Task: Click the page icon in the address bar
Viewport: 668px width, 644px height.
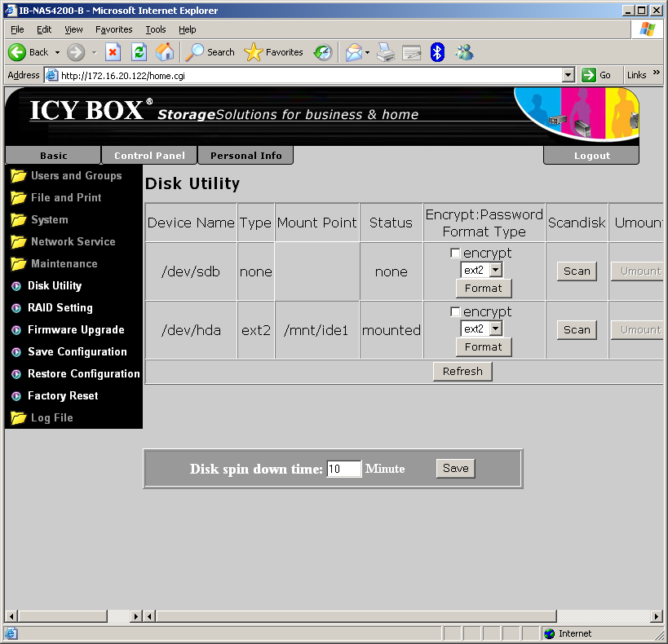Action: click(x=51, y=75)
